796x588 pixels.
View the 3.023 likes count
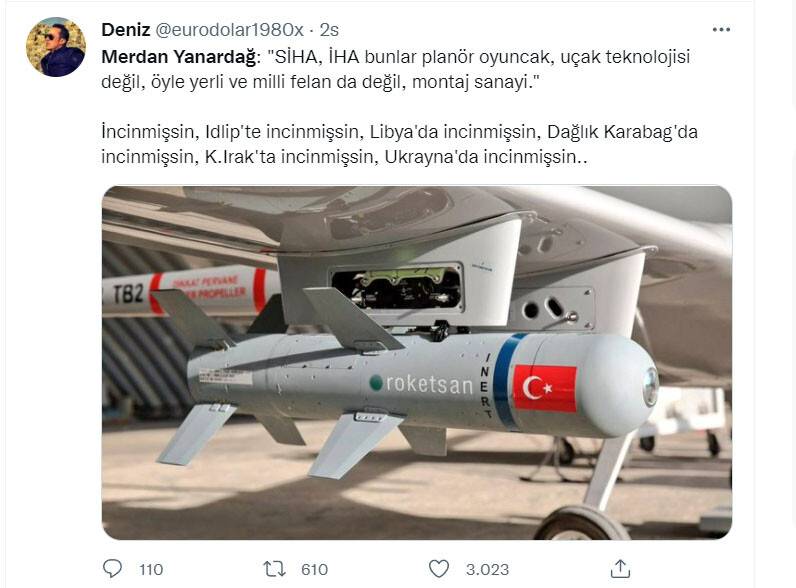pyautogui.click(x=487, y=569)
